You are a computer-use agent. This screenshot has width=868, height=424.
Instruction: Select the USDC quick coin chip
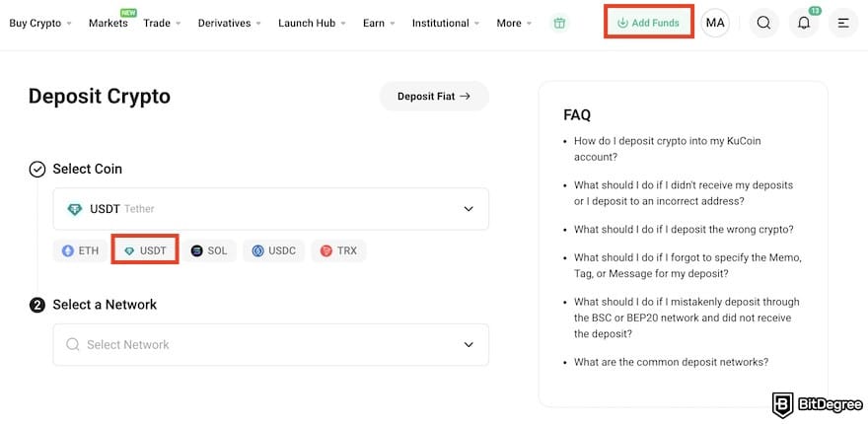274,250
